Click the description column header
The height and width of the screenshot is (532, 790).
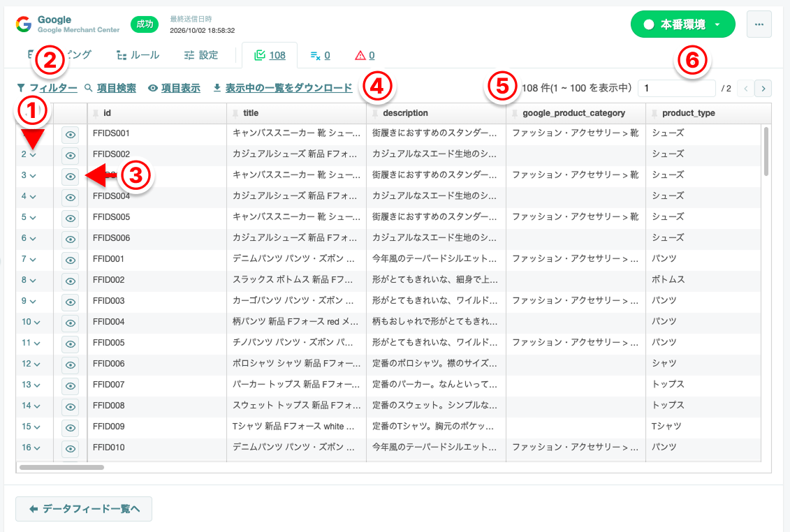point(437,113)
